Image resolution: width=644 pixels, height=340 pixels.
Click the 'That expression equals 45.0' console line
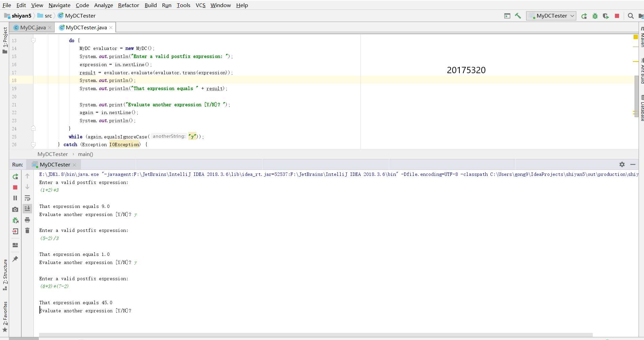(76, 303)
